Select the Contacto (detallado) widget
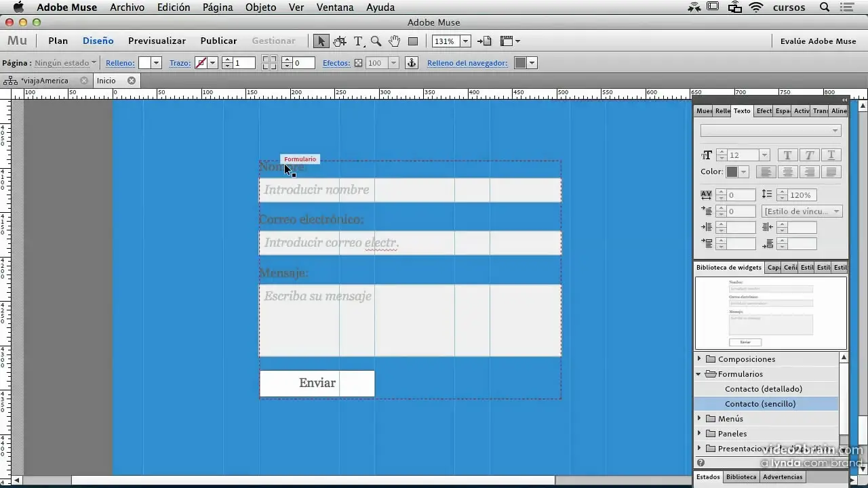Image resolution: width=868 pixels, height=488 pixels. coord(764,388)
